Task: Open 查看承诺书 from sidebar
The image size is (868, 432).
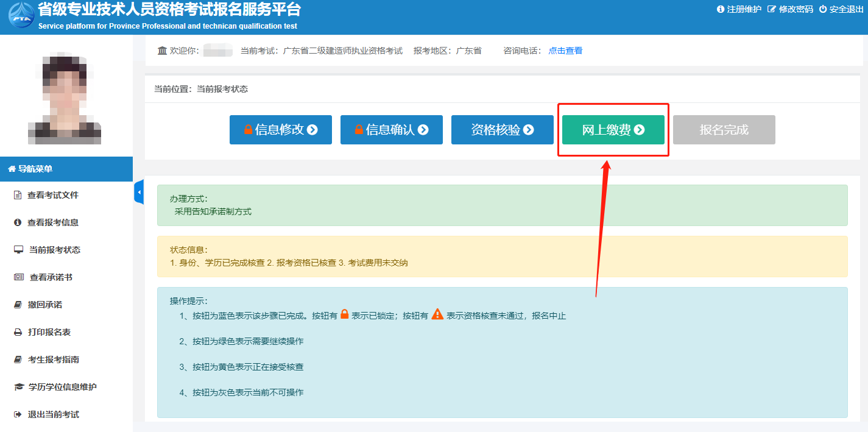Action: 51,277
